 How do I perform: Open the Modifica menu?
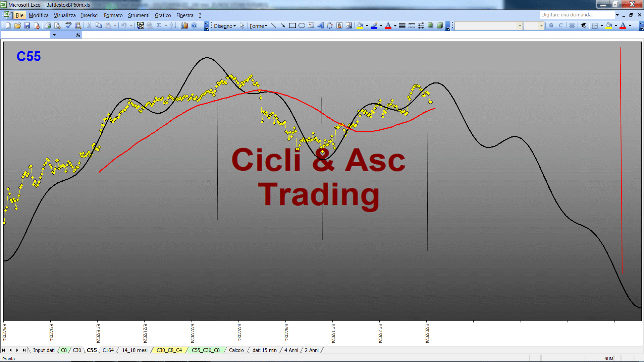pyautogui.click(x=39, y=15)
